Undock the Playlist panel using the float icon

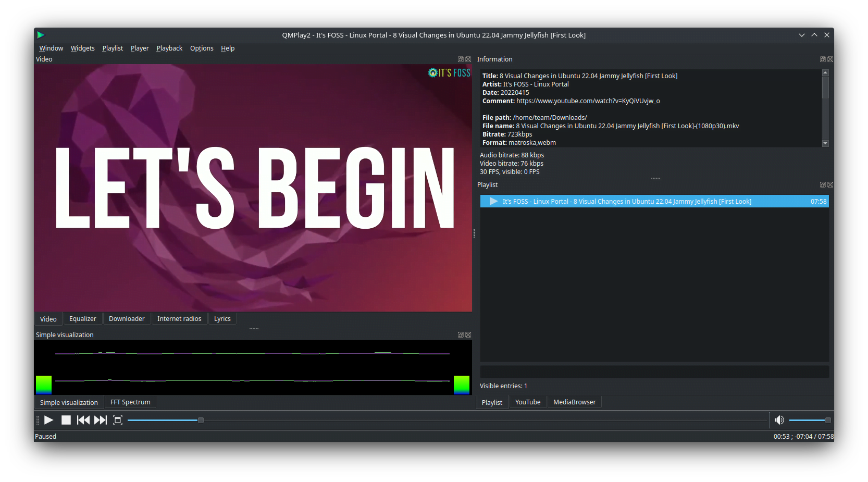tap(822, 184)
